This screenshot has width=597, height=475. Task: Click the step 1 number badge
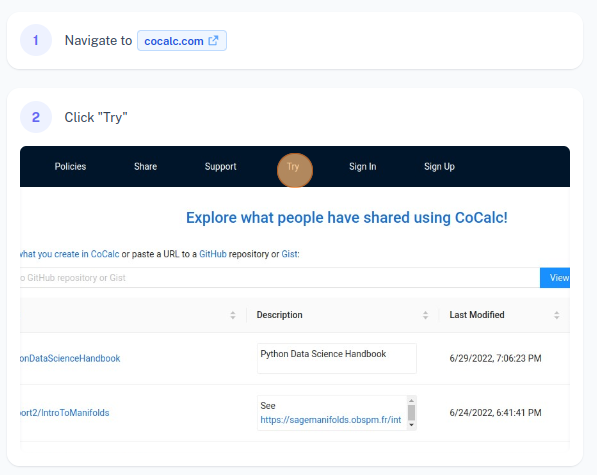36,40
